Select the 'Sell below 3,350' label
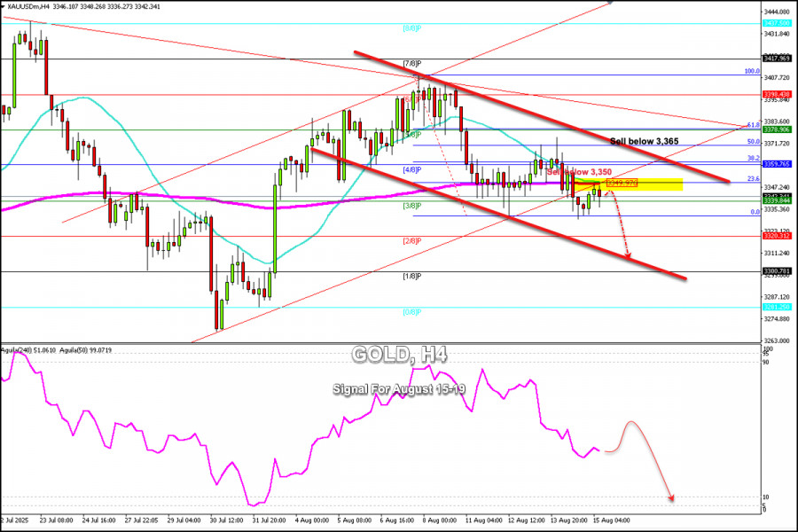 coord(579,172)
